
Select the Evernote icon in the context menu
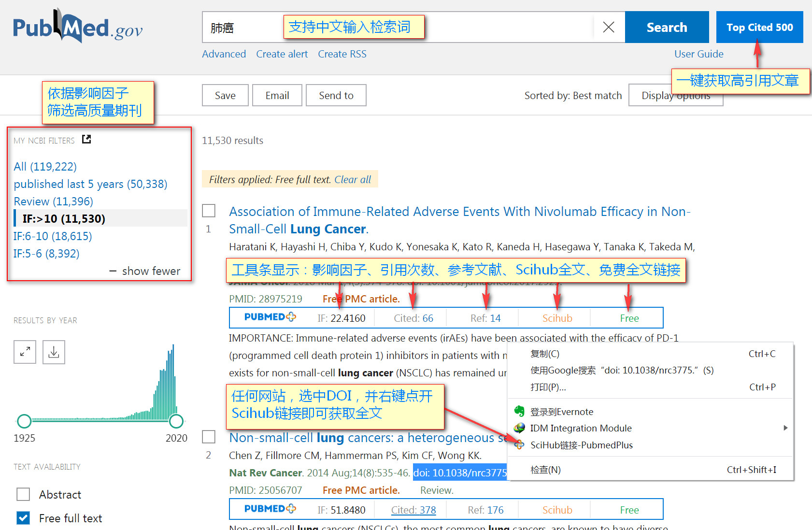tap(521, 411)
